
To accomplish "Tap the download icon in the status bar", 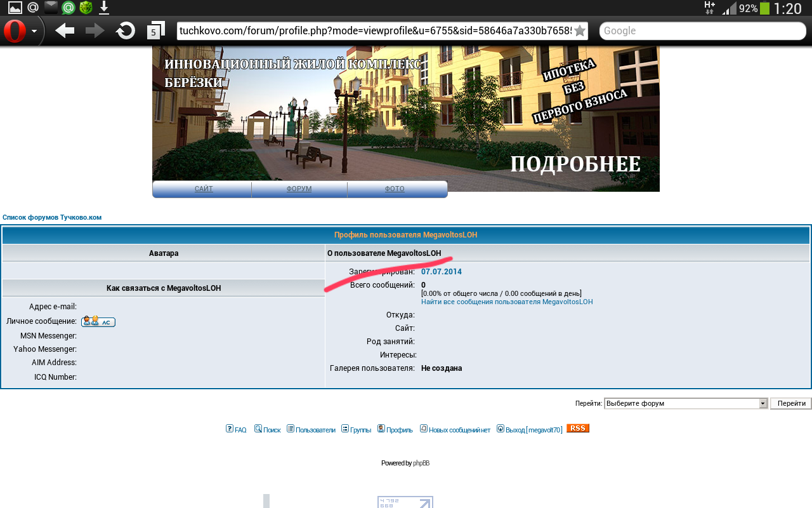I will pyautogui.click(x=104, y=8).
